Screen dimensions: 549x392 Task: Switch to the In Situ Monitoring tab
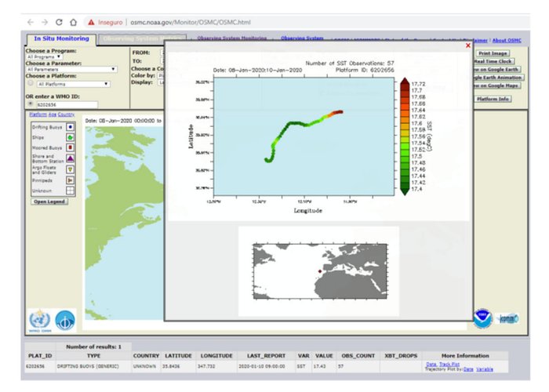click(60, 38)
